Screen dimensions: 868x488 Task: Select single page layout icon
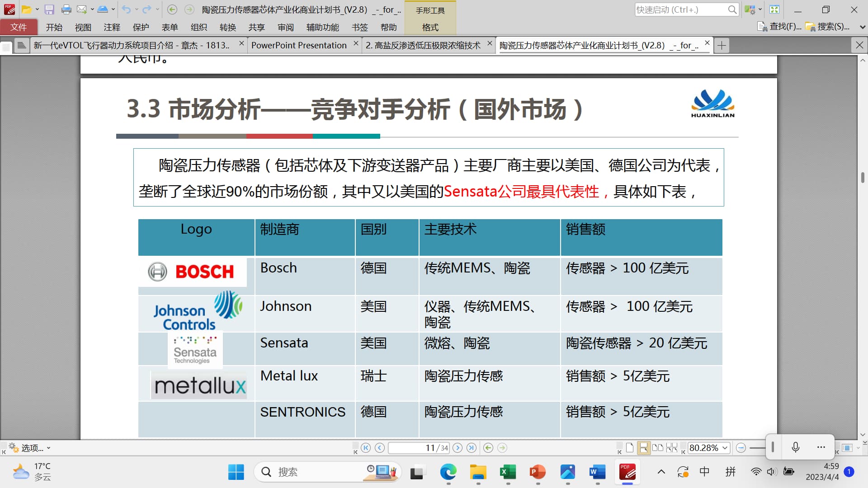[x=629, y=448]
